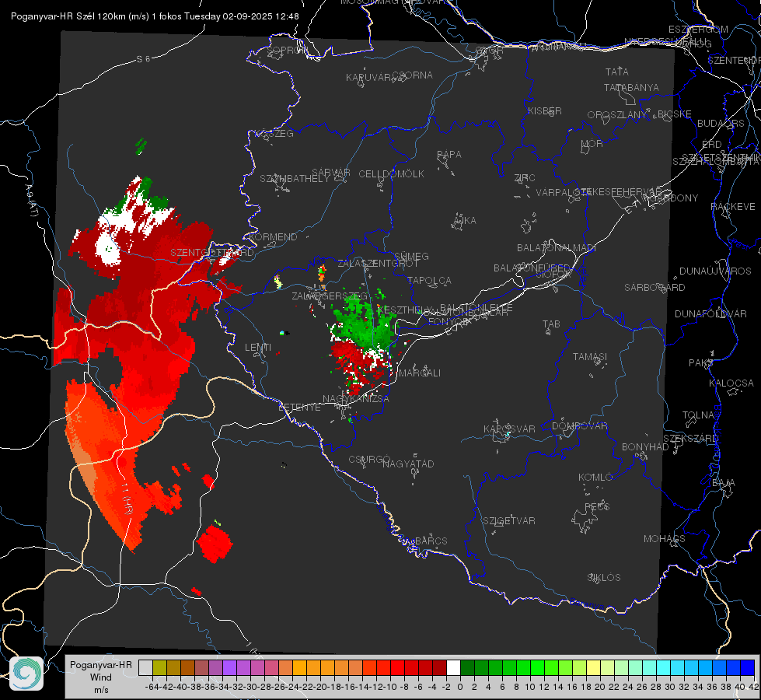Pick the dark blue 40-42 legend swatch
The image size is (761, 700).
pyautogui.click(x=748, y=667)
